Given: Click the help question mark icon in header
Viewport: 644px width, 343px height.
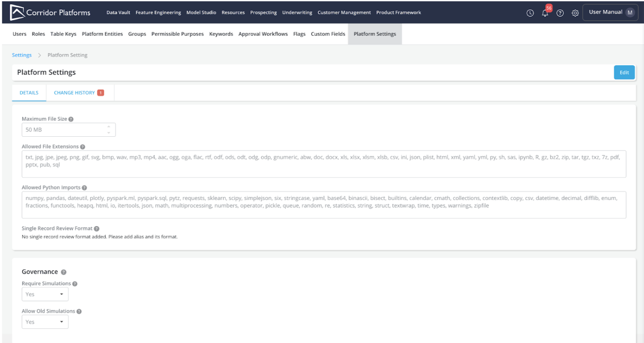Looking at the screenshot, I should (560, 13).
